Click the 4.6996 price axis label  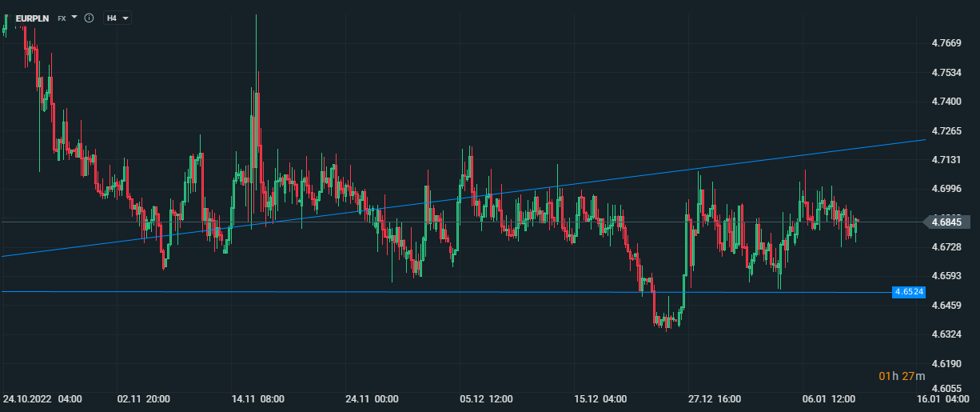click(946, 189)
